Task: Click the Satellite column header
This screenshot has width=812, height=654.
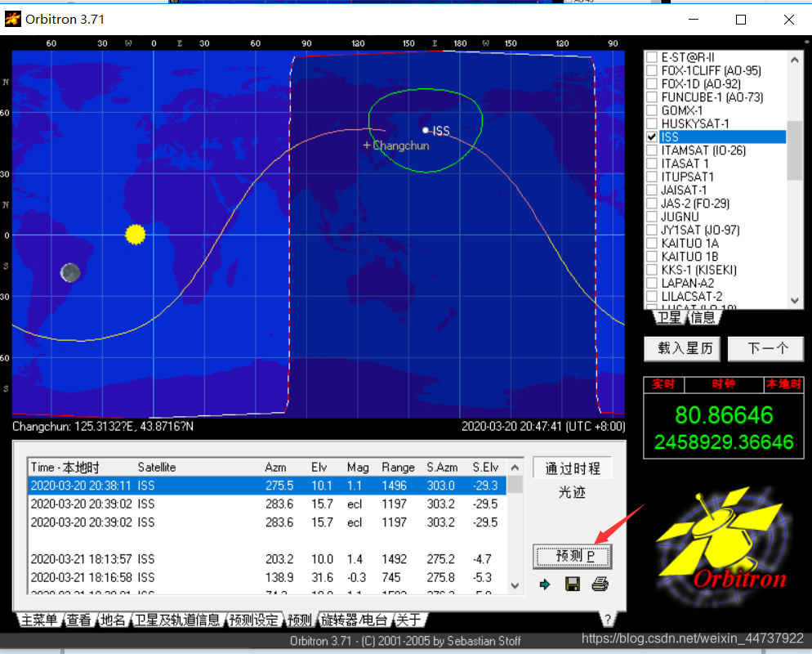Action: [156, 468]
